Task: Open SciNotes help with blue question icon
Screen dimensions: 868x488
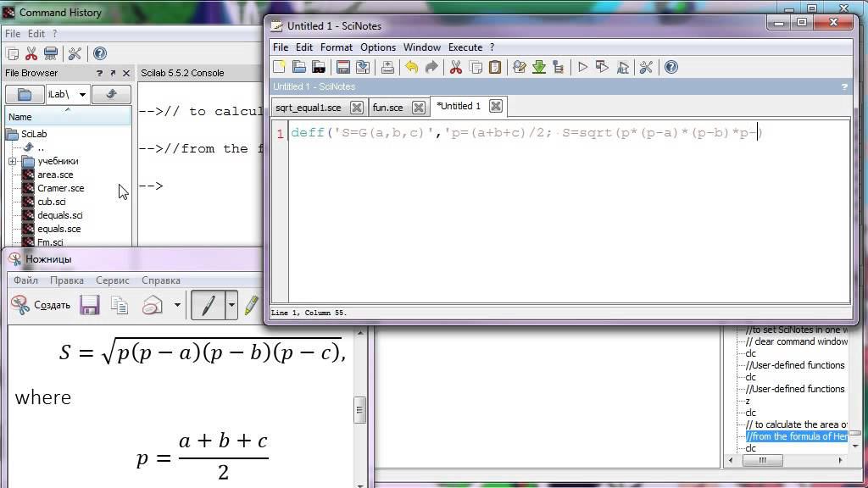Action: [x=671, y=67]
